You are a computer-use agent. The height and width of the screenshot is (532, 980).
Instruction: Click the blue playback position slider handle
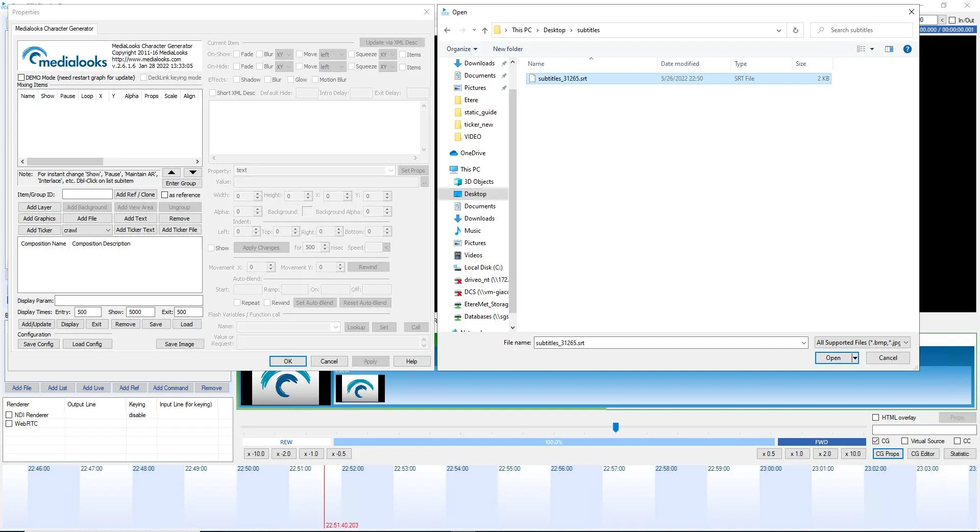pyautogui.click(x=616, y=427)
